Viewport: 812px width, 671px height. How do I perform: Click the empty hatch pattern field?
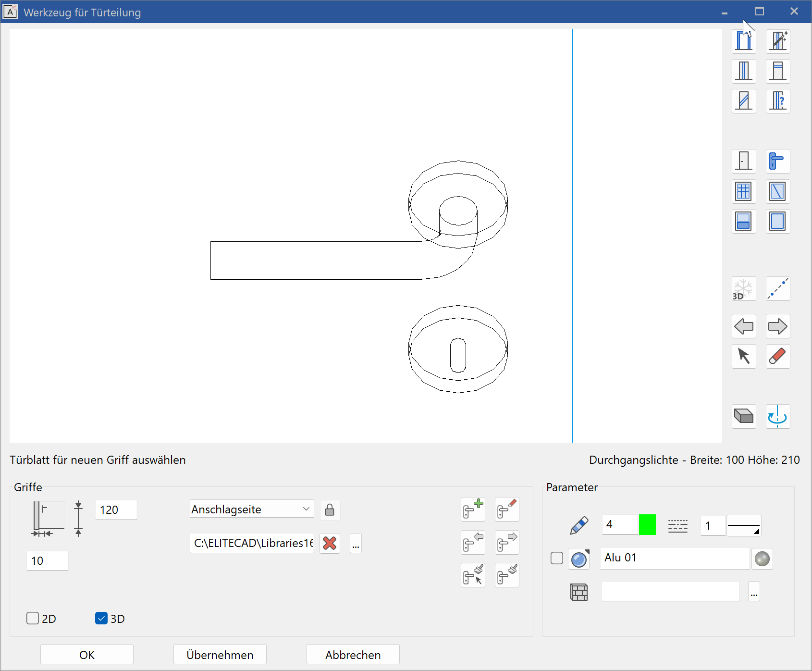coord(670,592)
